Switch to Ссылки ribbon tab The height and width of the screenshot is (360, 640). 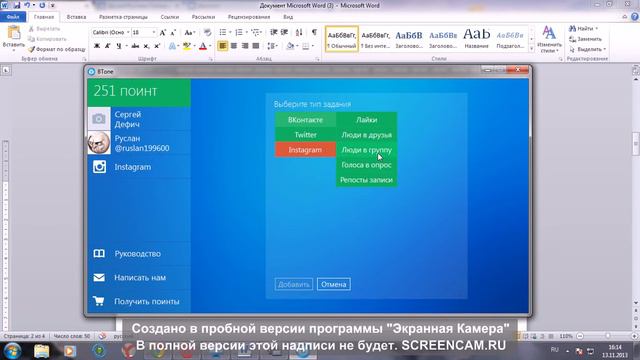point(170,17)
